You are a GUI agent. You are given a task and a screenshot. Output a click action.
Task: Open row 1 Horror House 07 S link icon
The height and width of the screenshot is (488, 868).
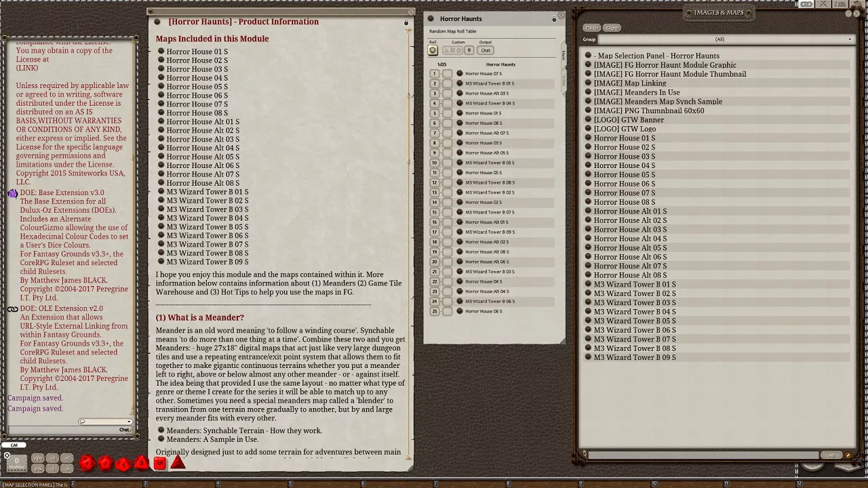(459, 73)
